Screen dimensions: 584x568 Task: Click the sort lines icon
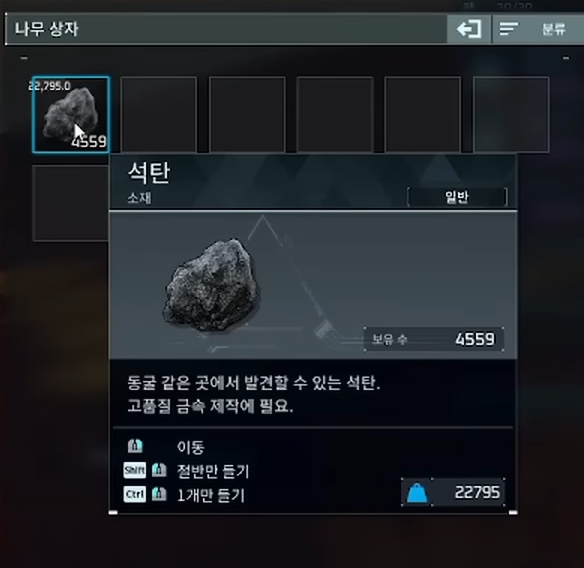tap(508, 29)
